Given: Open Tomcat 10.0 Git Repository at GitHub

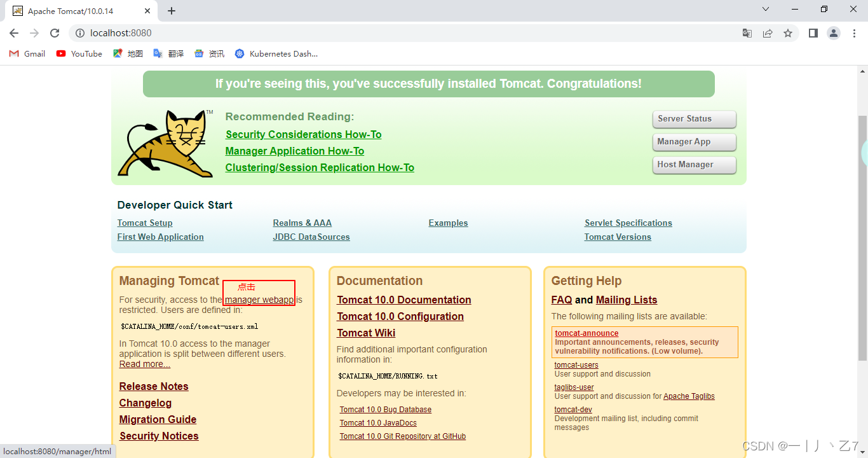Looking at the screenshot, I should [x=403, y=436].
